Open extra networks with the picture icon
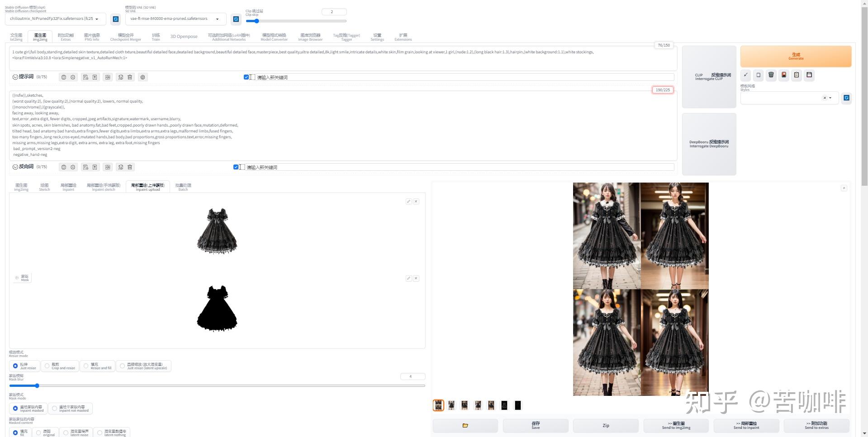Viewport: 868px width, 437px height. click(784, 75)
